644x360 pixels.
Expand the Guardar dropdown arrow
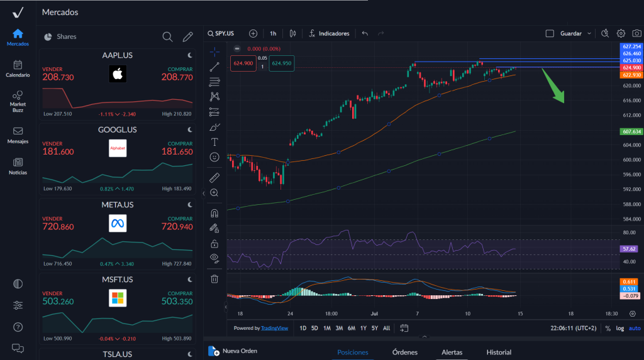point(589,34)
